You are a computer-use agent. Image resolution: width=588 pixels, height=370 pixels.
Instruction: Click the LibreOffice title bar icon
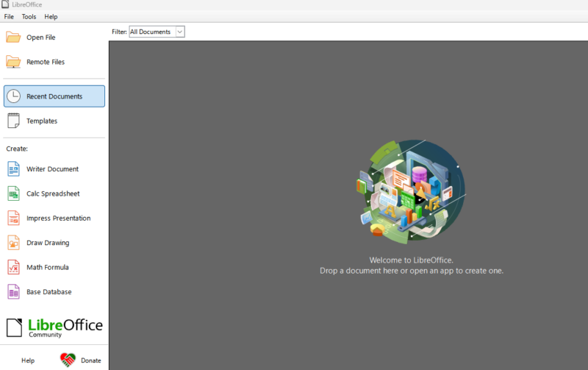click(5, 4)
